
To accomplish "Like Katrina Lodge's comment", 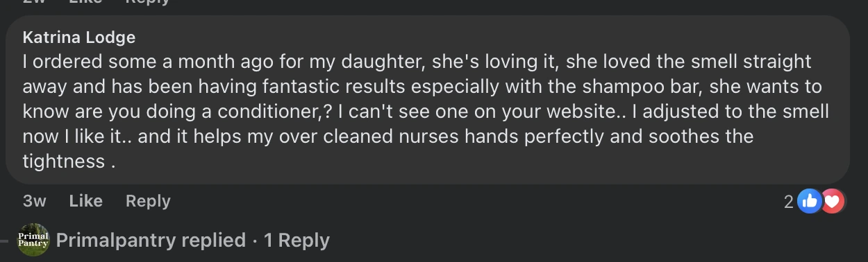I will (x=86, y=201).
